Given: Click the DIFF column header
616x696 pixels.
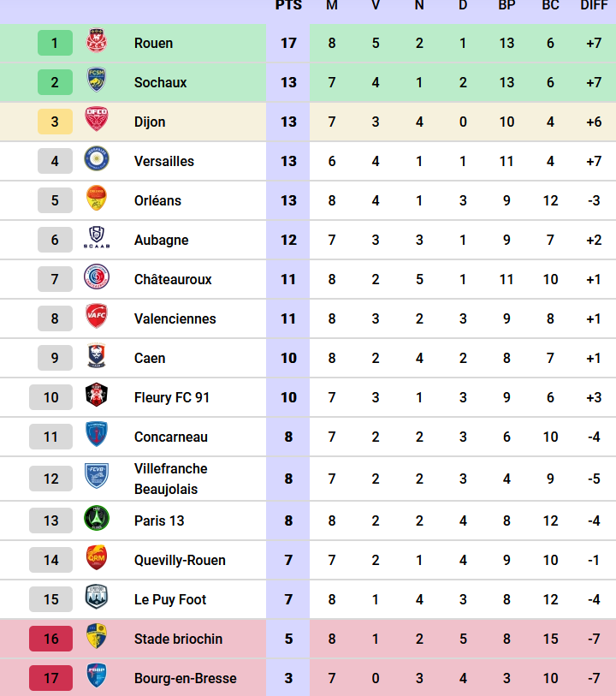Looking at the screenshot, I should click(593, 6).
